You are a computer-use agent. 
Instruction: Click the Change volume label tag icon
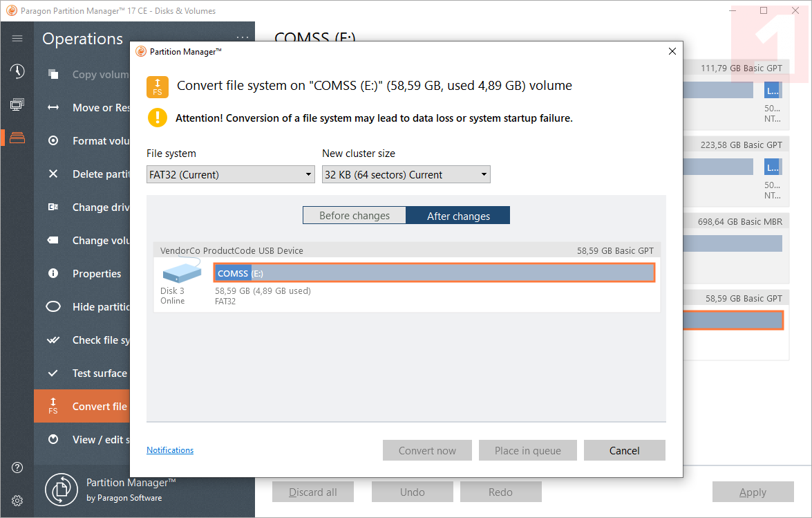point(53,240)
